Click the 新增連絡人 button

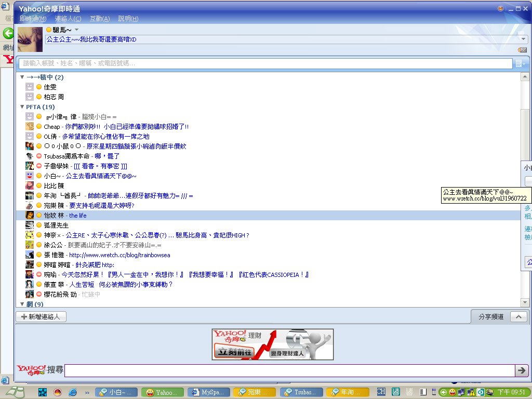coord(41,316)
